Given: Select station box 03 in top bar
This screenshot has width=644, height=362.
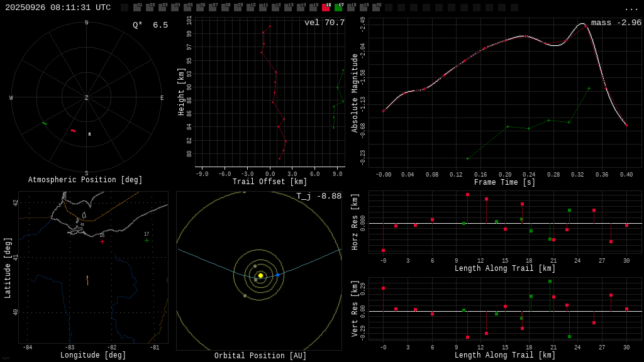Looking at the screenshot, I should pyautogui.click(x=162, y=7).
